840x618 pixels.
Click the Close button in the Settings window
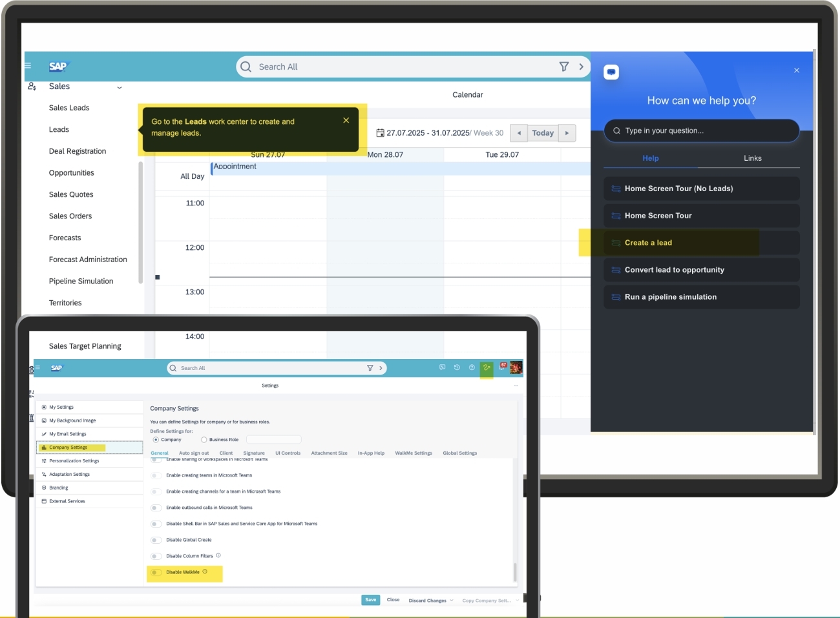[393, 600]
